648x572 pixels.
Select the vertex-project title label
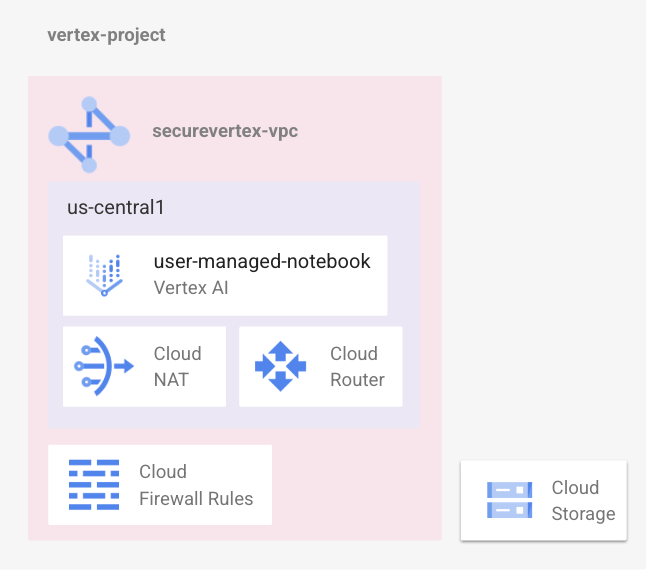[x=106, y=36]
